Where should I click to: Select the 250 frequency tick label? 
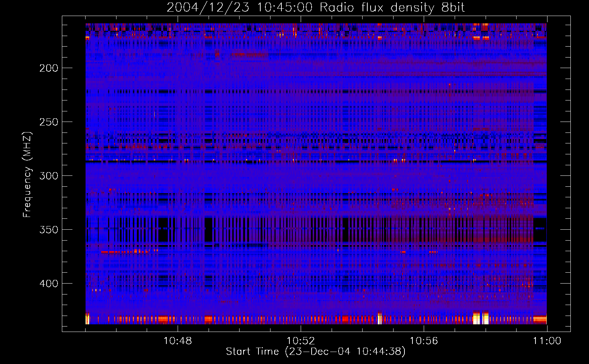point(49,122)
